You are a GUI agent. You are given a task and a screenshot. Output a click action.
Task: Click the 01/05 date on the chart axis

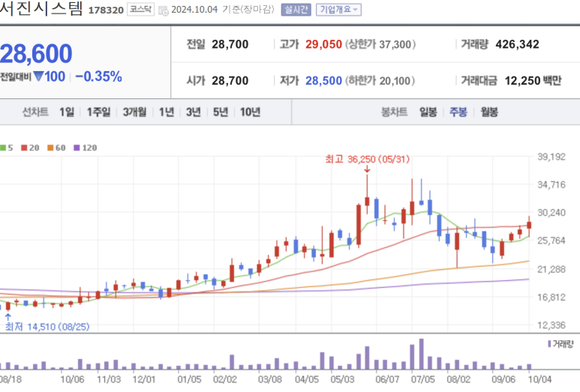(x=189, y=379)
